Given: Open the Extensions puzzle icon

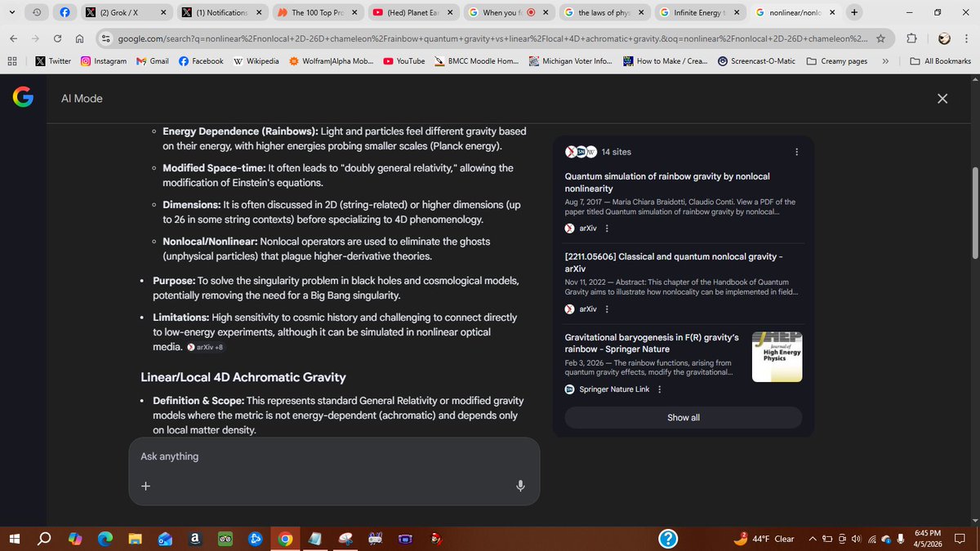Looking at the screenshot, I should point(911,38).
